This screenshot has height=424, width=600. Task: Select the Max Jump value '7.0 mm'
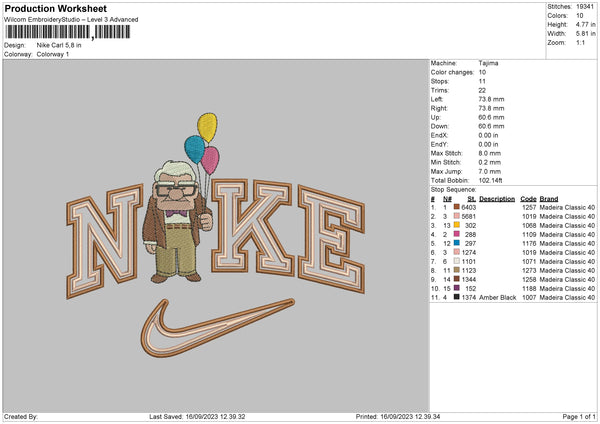[489, 171]
